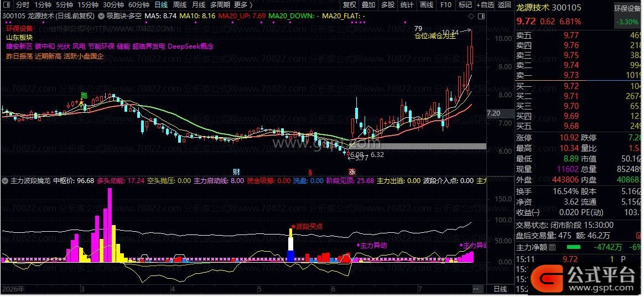Click the red $ dividend marker

pyautogui.click(x=310, y=171)
